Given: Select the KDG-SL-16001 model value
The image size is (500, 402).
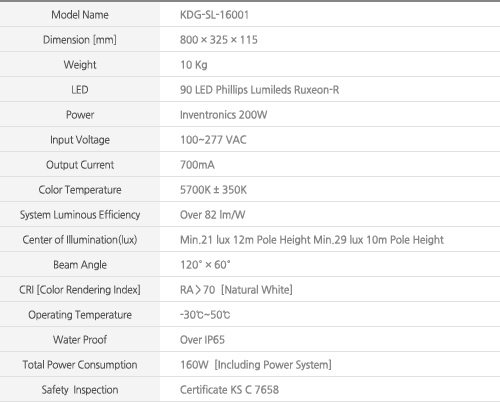Looking at the screenshot, I should click(214, 15).
